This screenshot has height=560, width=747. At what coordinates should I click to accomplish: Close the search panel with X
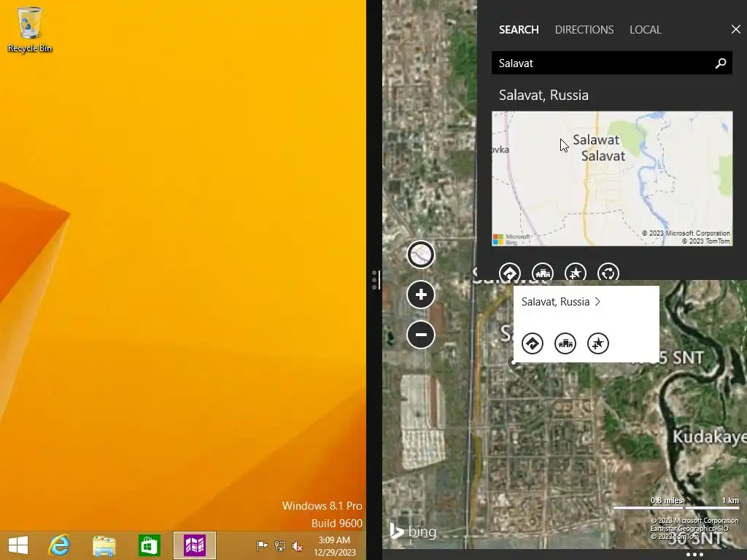(x=735, y=29)
